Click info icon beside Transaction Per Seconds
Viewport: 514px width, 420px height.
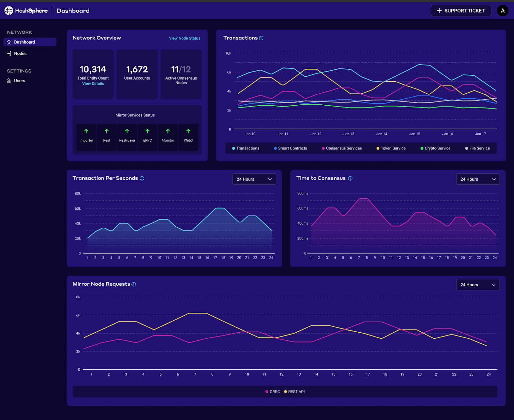[142, 179]
